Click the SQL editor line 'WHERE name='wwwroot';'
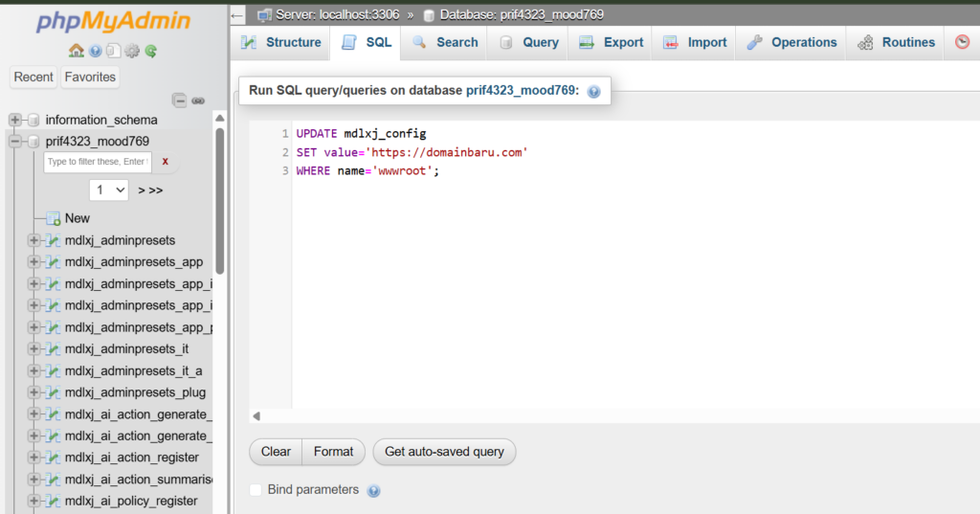The width and height of the screenshot is (980, 514). [367, 170]
